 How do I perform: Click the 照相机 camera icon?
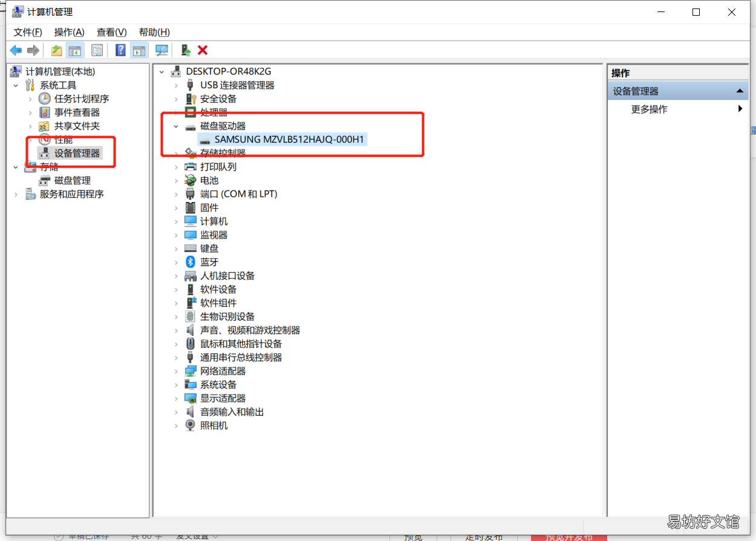tap(191, 425)
